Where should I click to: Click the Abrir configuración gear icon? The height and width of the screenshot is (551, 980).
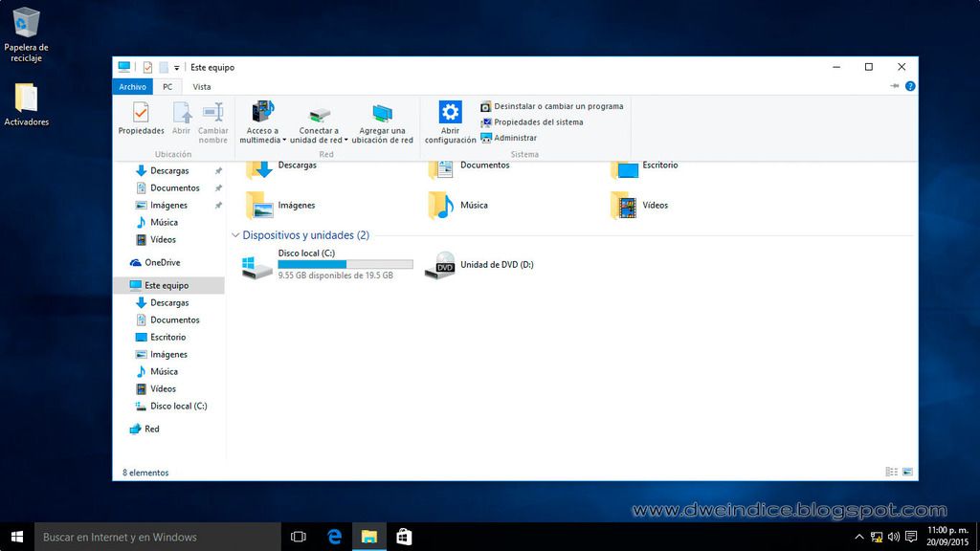[450, 112]
